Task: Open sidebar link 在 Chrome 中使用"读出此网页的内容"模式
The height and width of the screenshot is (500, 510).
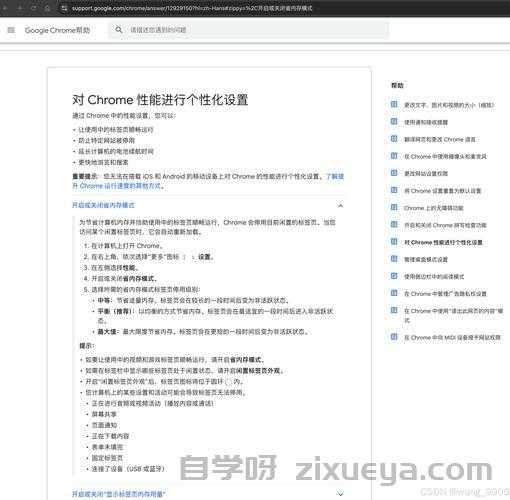Action: (x=453, y=315)
